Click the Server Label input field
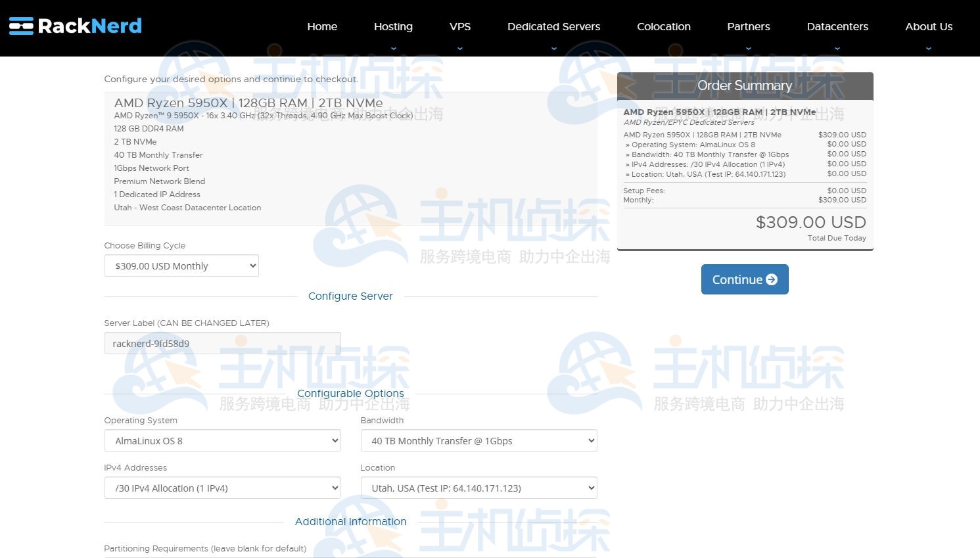The image size is (980, 558). click(223, 344)
